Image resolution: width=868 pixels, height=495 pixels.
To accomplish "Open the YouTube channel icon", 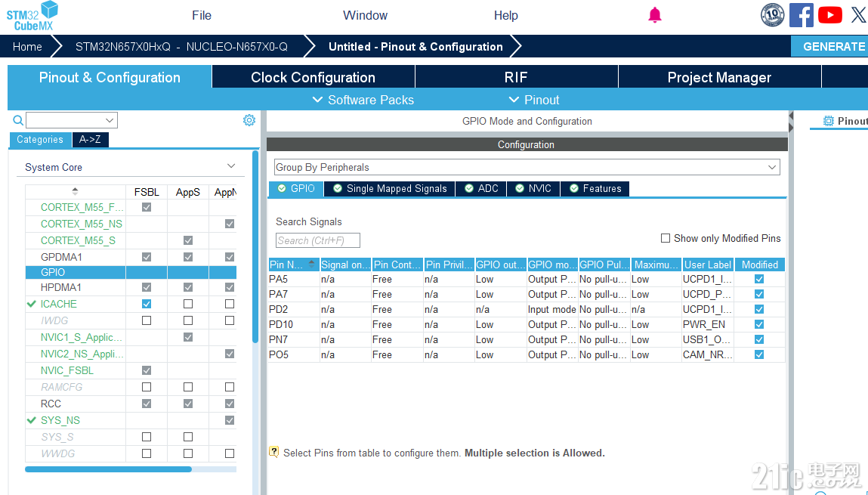I will (x=829, y=15).
